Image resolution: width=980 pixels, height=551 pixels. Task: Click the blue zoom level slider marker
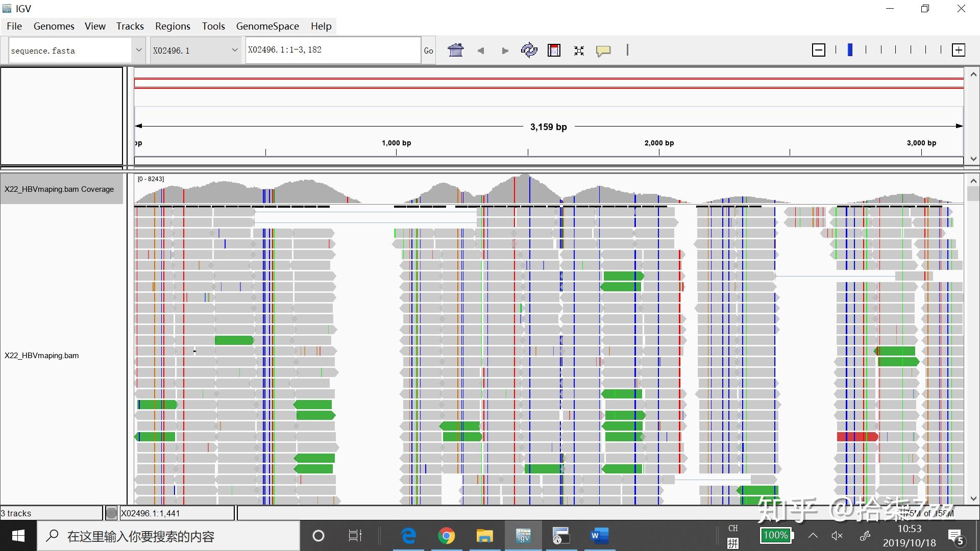pyautogui.click(x=850, y=50)
